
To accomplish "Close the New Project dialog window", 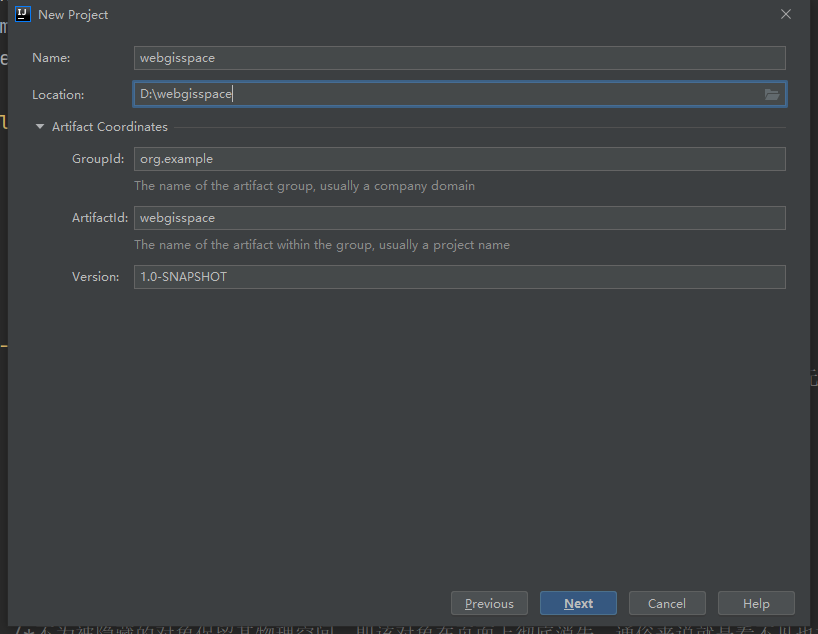I will tap(786, 14).
